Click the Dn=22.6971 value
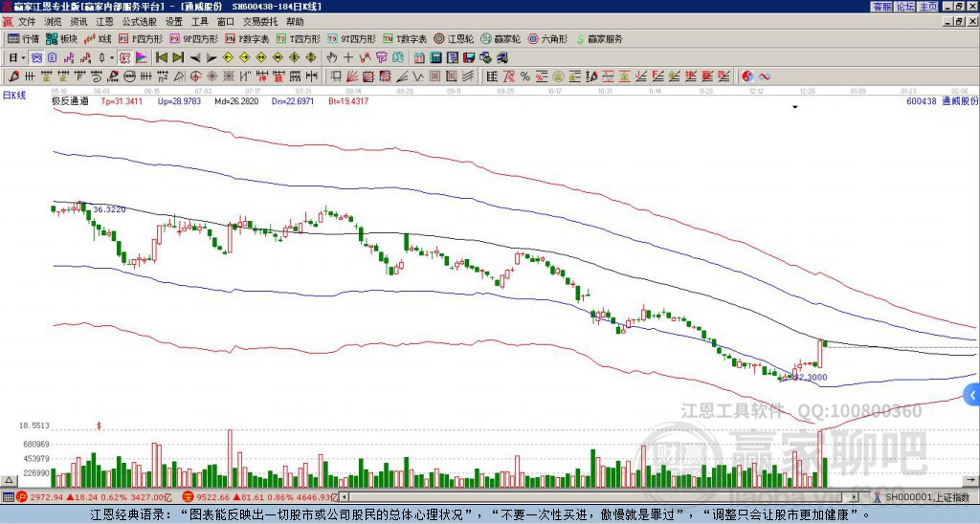Screen dimensions: 980x524 pyautogui.click(x=293, y=100)
